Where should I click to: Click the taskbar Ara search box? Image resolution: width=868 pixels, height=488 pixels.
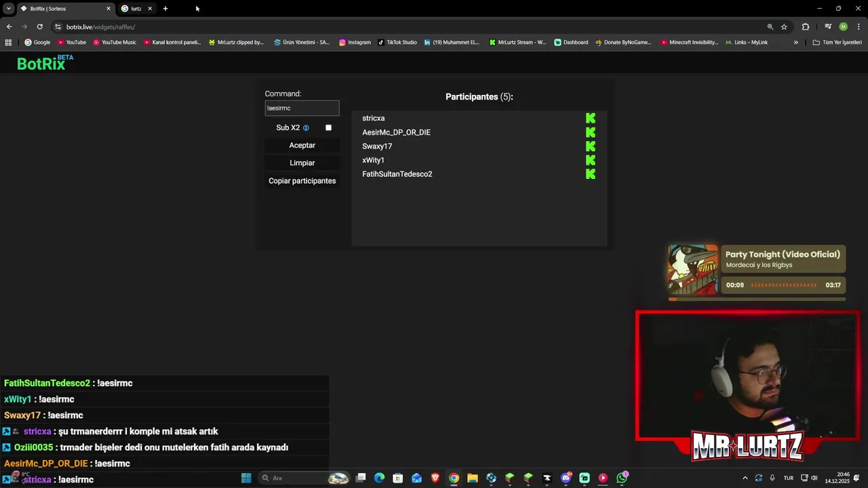(x=304, y=478)
